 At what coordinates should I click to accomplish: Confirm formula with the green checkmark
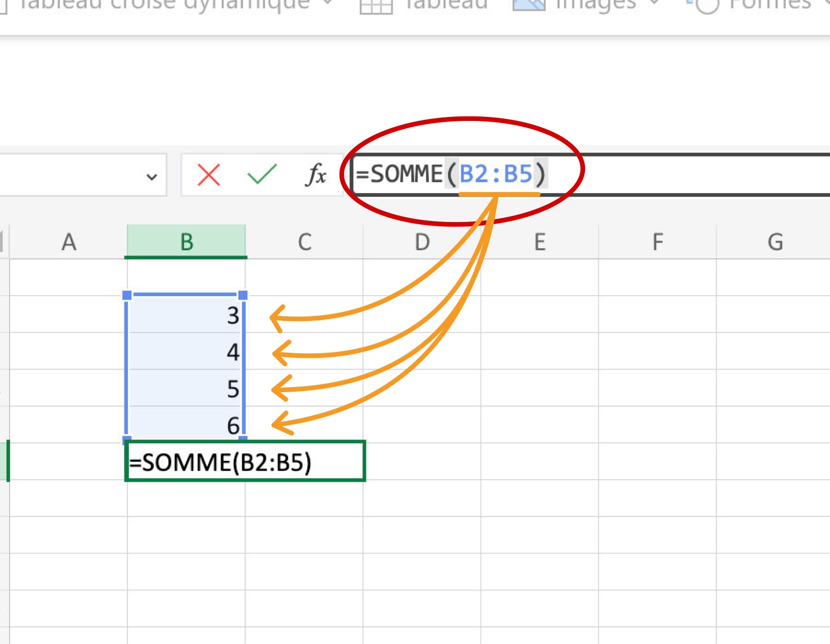point(262,174)
